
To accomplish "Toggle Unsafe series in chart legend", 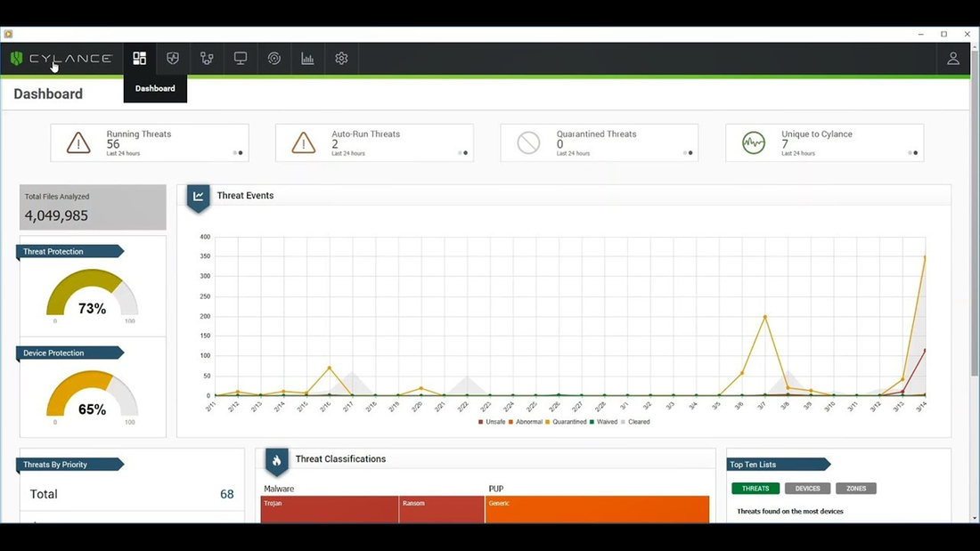I will 492,422.
